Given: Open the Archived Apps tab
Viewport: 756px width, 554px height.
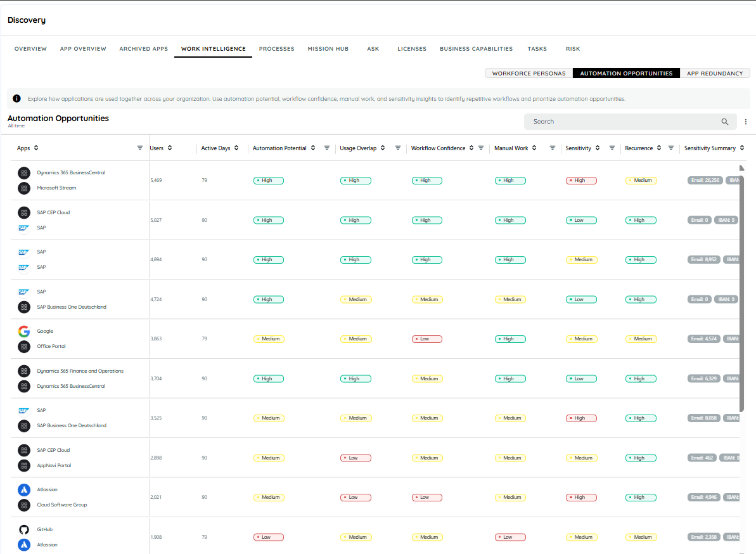Looking at the screenshot, I should (144, 49).
